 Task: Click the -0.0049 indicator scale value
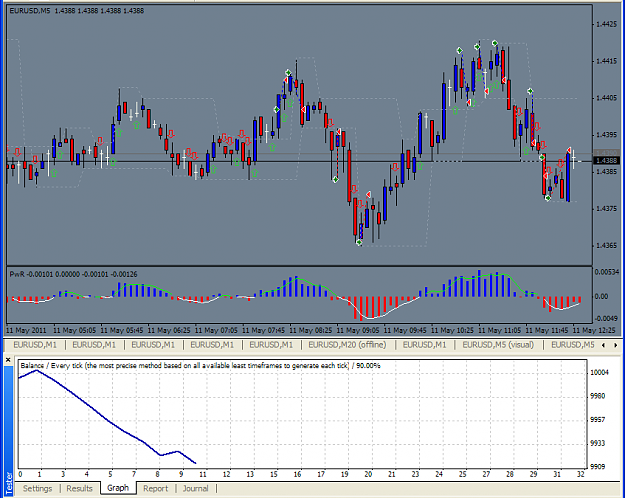tap(607, 319)
